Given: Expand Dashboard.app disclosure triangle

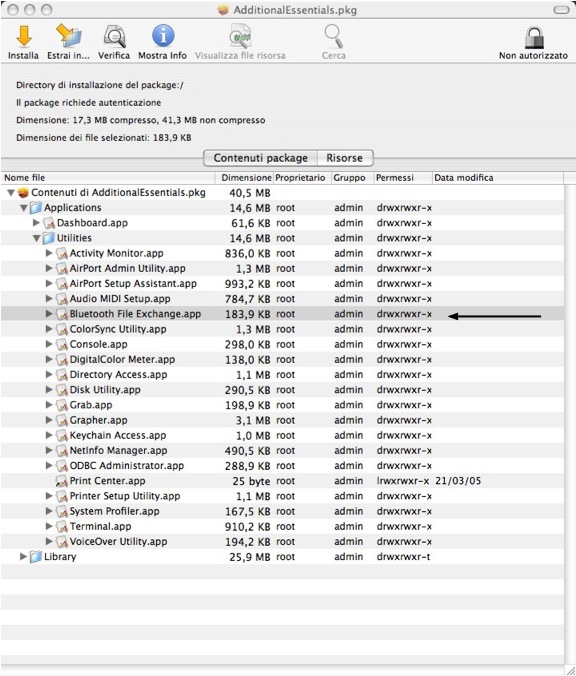Looking at the screenshot, I should (36, 223).
